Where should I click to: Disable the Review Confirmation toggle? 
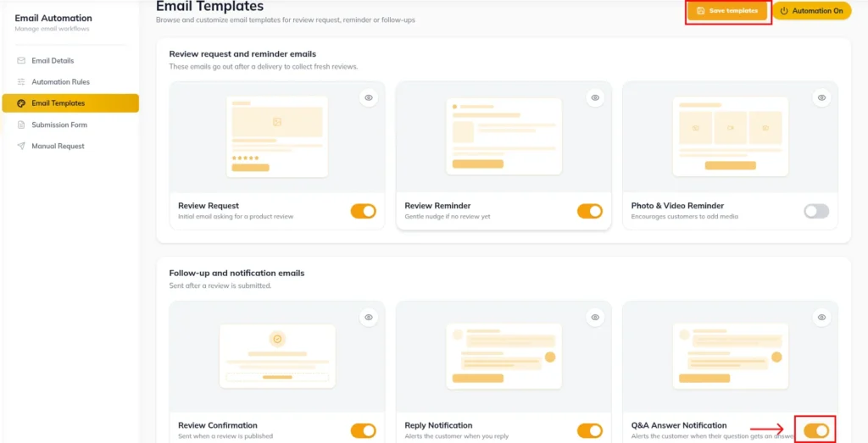[x=363, y=430]
